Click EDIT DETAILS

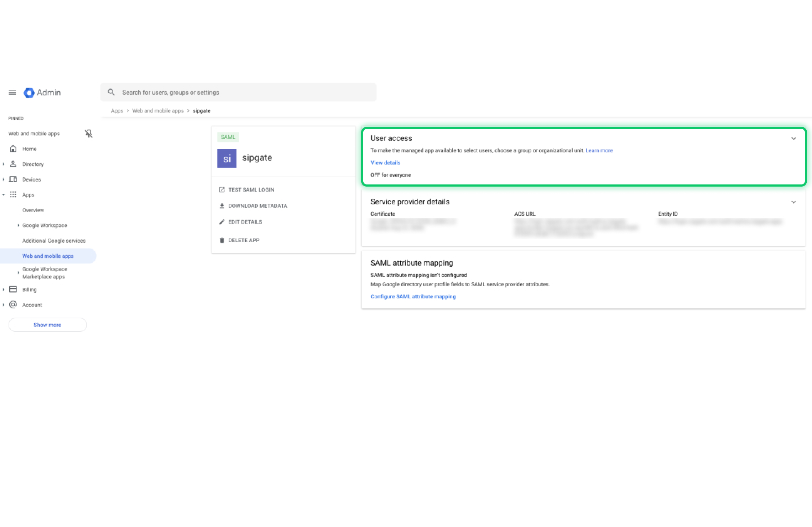(245, 222)
